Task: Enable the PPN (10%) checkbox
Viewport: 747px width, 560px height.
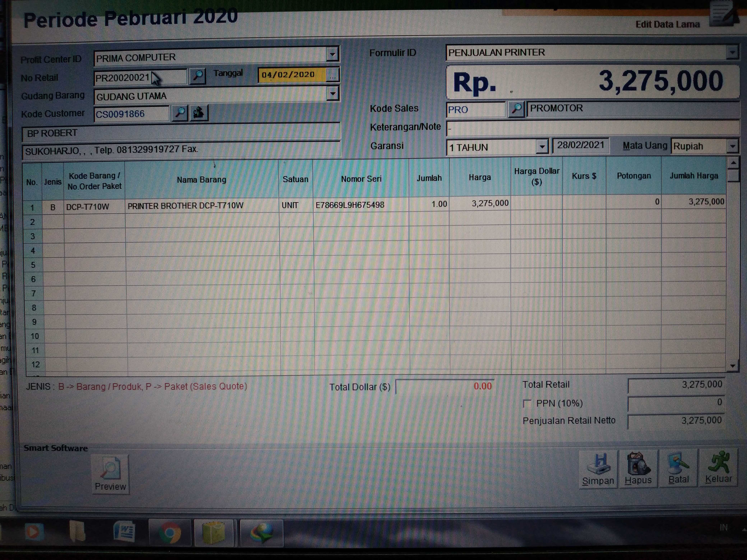Action: pos(527,403)
